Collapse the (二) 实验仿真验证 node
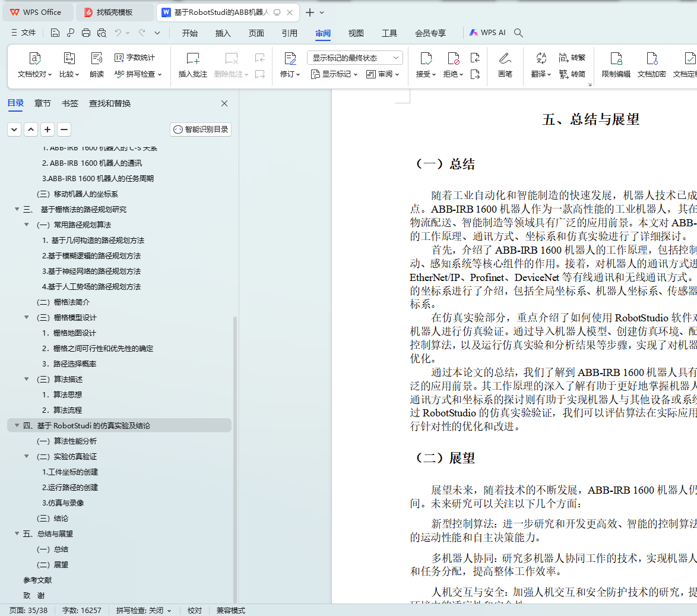697x616 pixels. (x=27, y=456)
